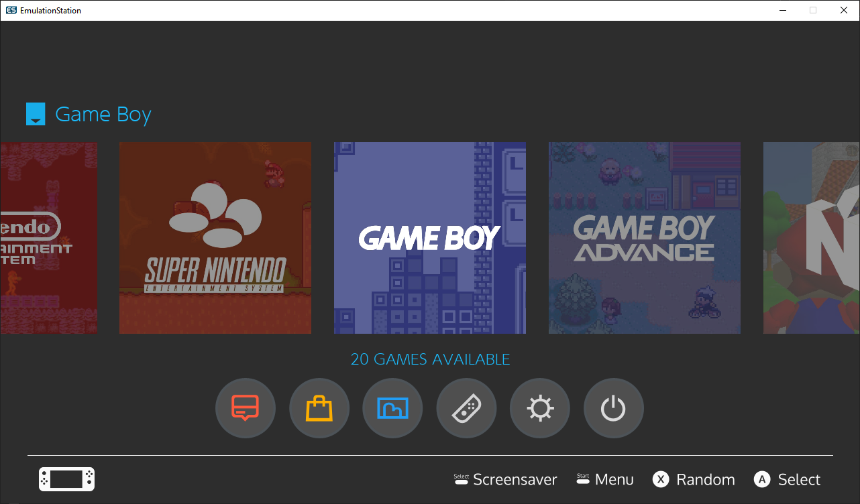Click the Screensaver hint label

pyautogui.click(x=515, y=480)
